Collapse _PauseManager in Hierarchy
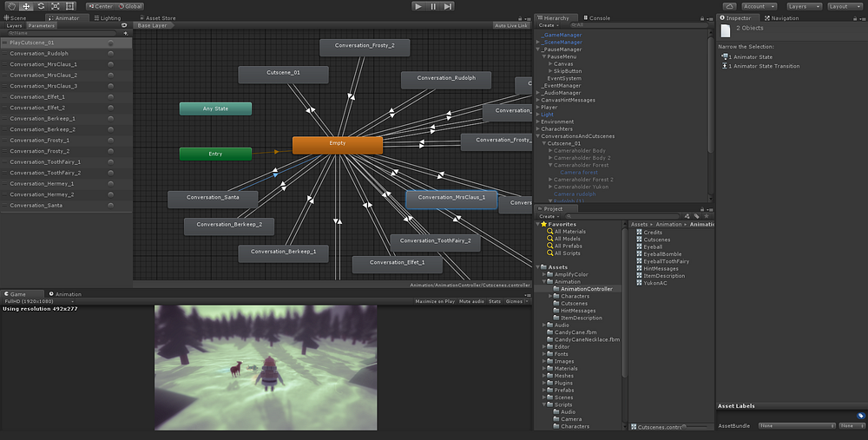 click(537, 49)
